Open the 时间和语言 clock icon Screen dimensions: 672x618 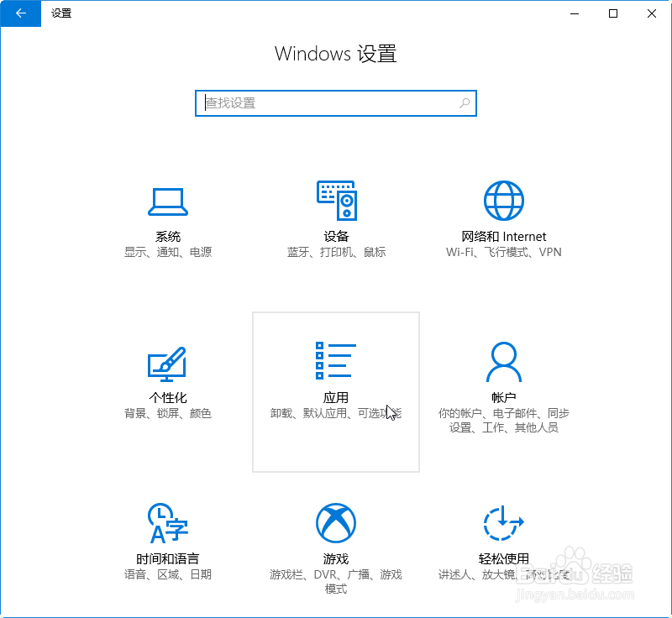167,523
